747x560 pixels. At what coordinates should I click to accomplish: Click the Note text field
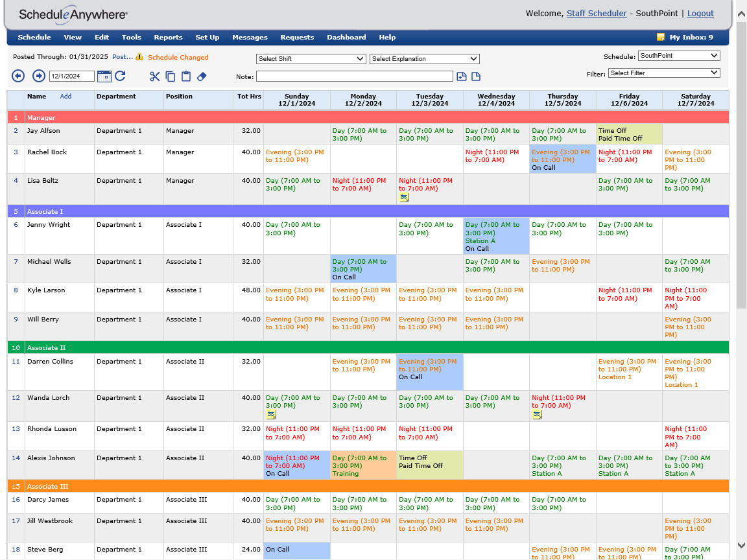[354, 76]
